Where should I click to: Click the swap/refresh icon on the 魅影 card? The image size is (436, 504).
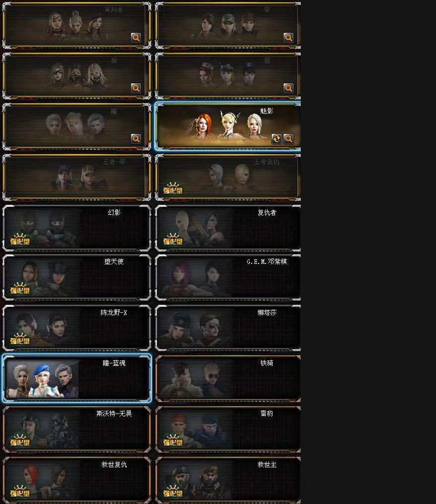coord(276,139)
